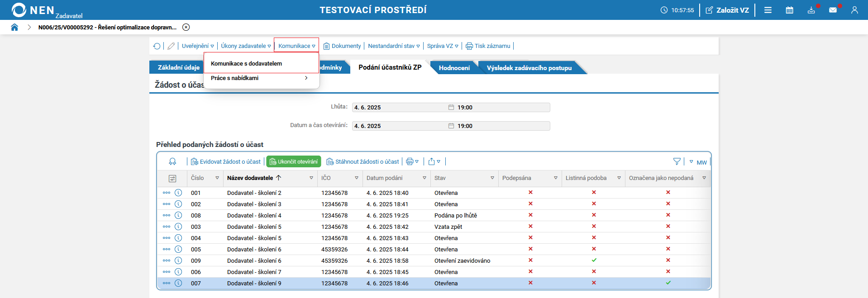Image resolution: width=868 pixels, height=298 pixels.
Task: Click Stáhnout žádosti o účast
Action: click(363, 161)
